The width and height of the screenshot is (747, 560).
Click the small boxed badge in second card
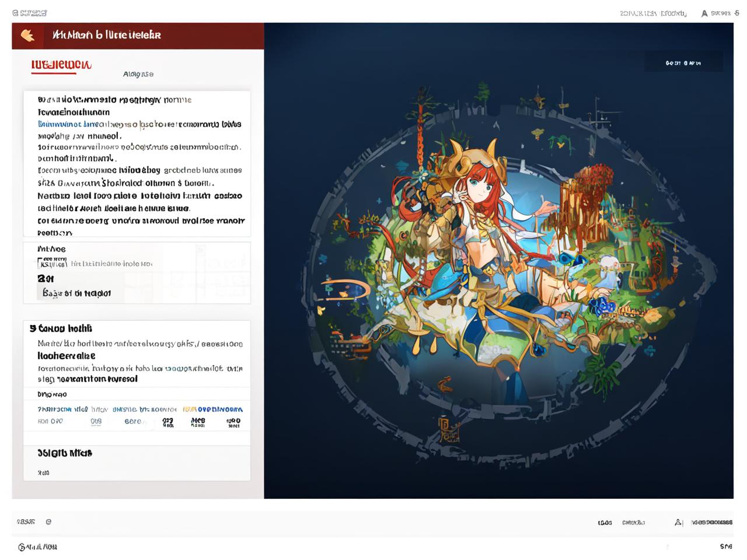[x=53, y=262]
